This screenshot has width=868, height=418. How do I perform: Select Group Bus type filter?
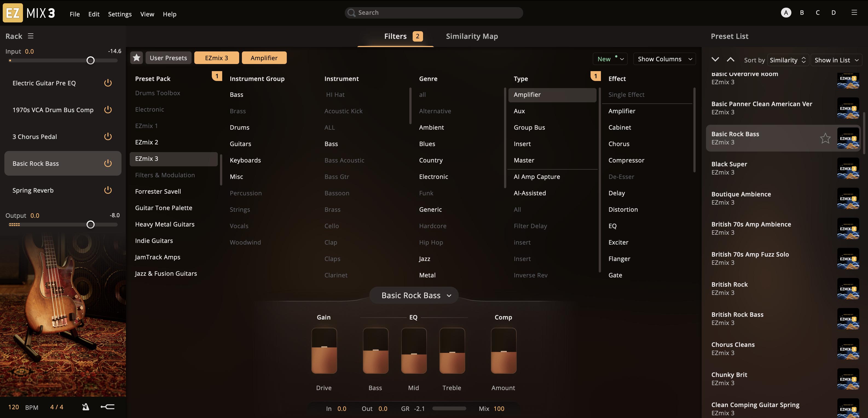tap(529, 127)
